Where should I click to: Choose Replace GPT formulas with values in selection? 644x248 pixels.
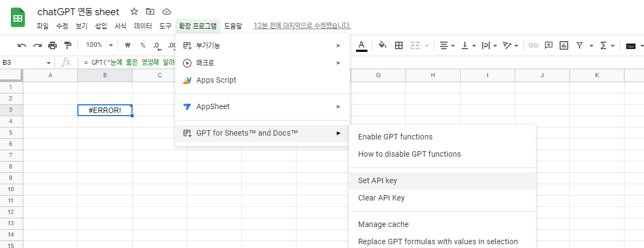pos(442,242)
